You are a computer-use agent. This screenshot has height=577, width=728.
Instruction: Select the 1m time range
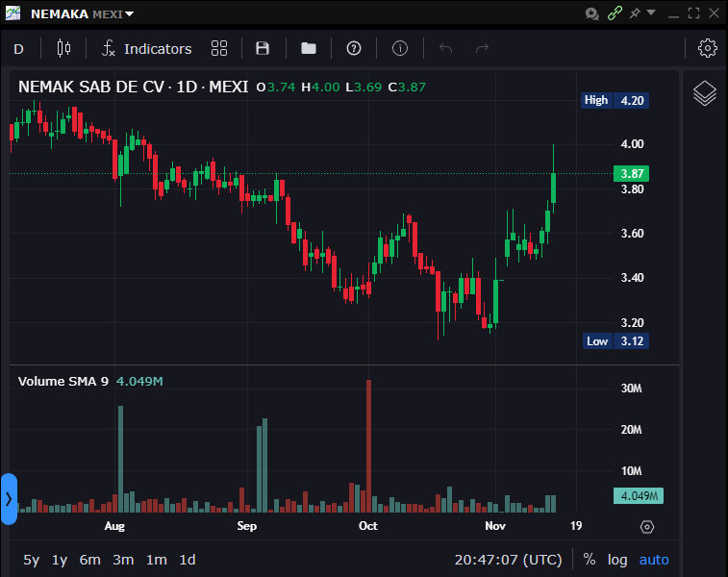click(157, 560)
